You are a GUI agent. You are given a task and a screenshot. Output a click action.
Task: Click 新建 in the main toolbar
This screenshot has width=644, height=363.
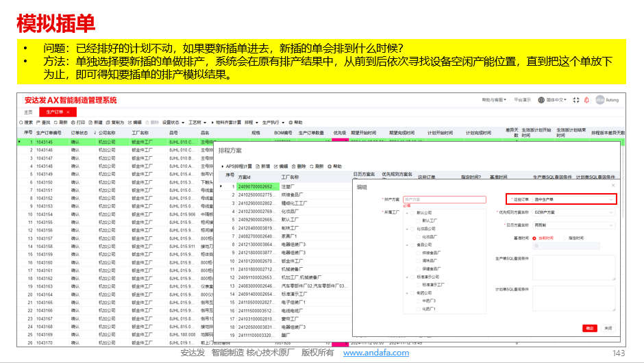coord(96,123)
